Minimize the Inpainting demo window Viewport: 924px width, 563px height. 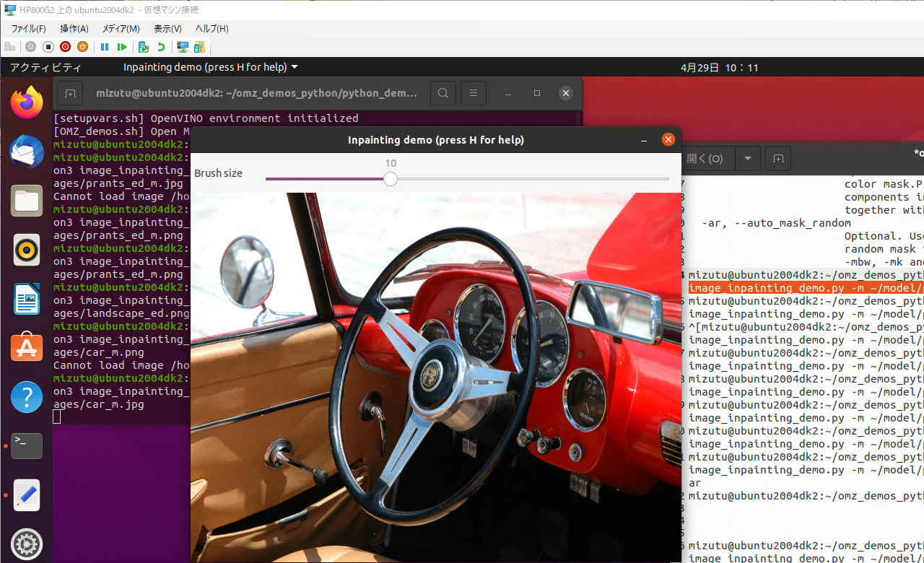click(x=643, y=140)
